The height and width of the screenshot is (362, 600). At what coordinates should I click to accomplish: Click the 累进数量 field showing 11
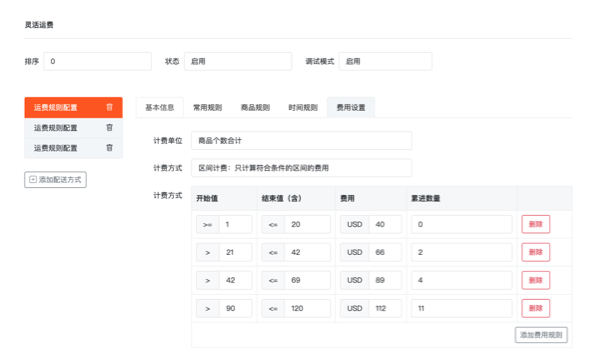[461, 308]
